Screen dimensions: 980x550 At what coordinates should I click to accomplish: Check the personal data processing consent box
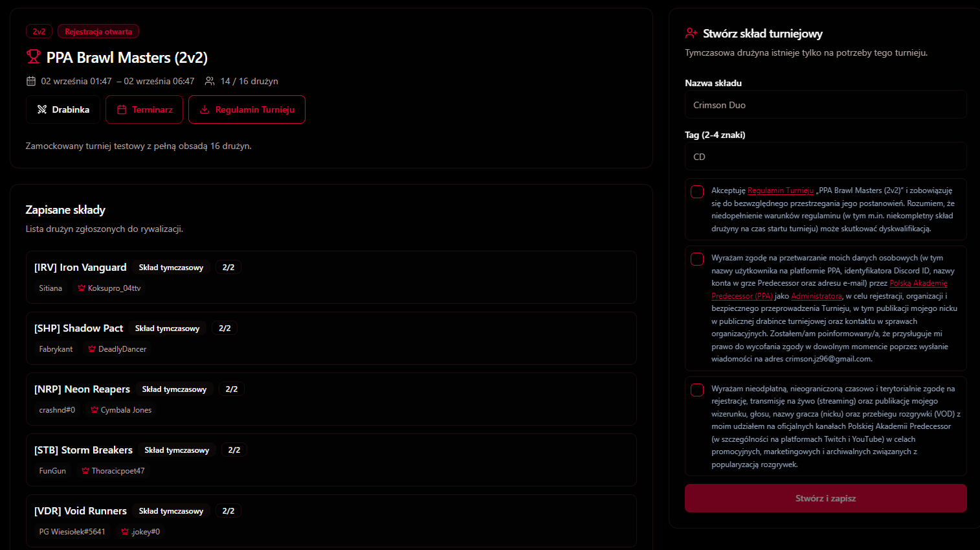[697, 259]
